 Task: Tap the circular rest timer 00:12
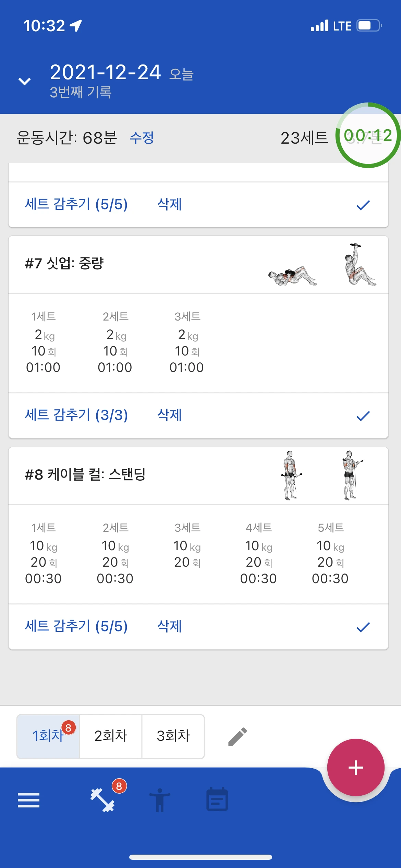point(368,135)
